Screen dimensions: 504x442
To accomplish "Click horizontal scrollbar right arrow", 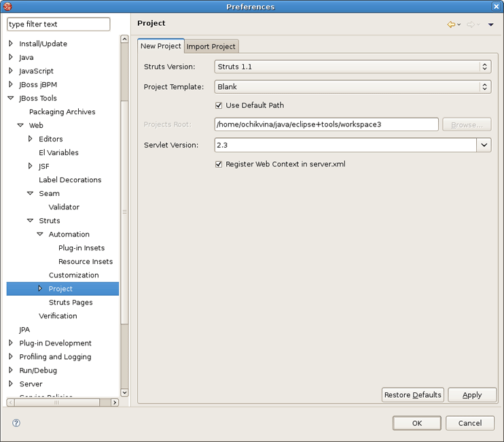I will (x=115, y=403).
